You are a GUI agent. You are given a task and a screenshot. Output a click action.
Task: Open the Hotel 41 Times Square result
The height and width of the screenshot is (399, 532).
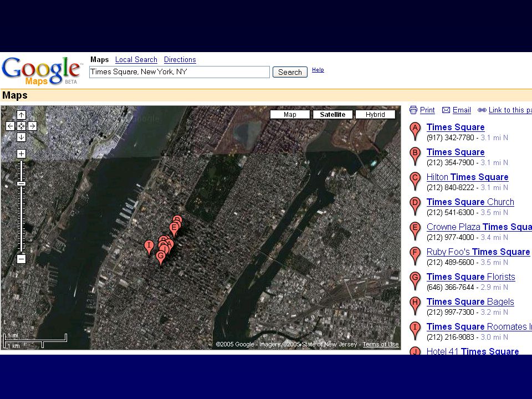pos(473,351)
